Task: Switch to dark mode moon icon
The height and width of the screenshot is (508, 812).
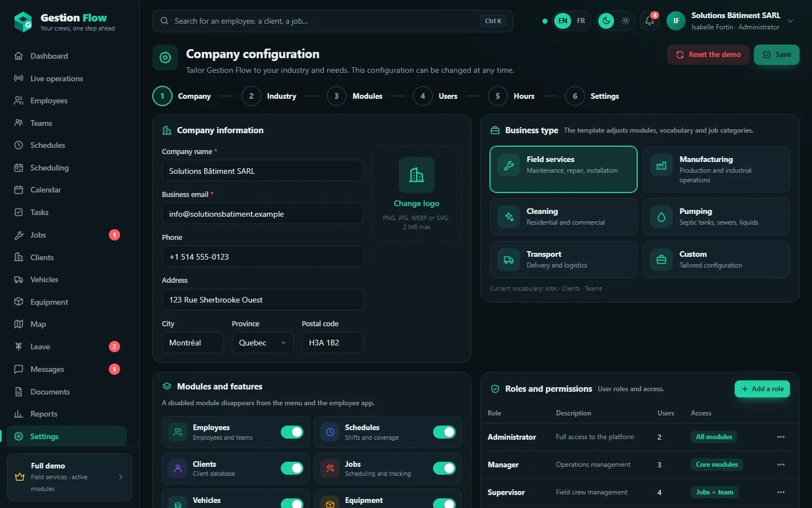Action: pyautogui.click(x=606, y=21)
